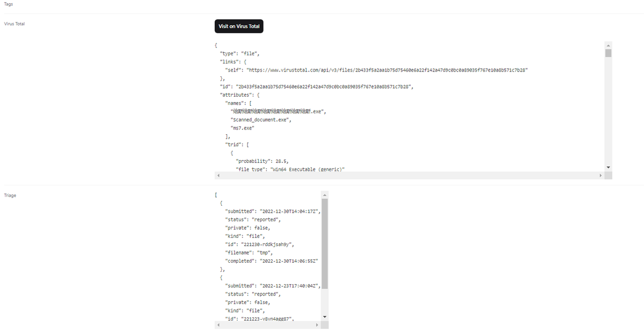Image resolution: width=644 pixels, height=333 pixels.
Task: Click the "type": "file" line
Action: point(240,54)
